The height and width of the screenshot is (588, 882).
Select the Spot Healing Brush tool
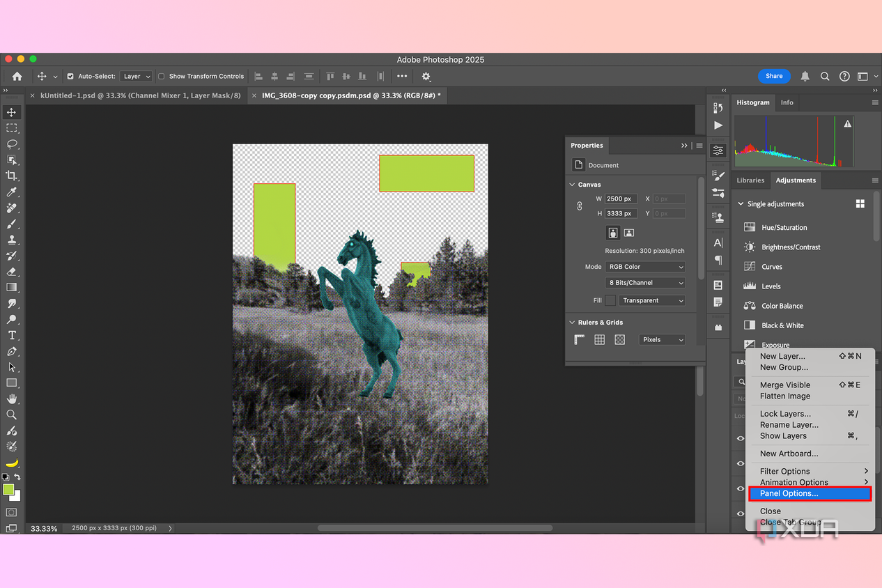click(x=11, y=208)
